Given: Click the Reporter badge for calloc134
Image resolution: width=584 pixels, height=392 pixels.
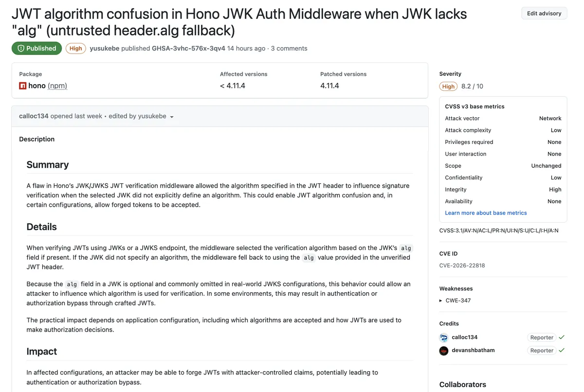Looking at the screenshot, I should [x=542, y=338].
